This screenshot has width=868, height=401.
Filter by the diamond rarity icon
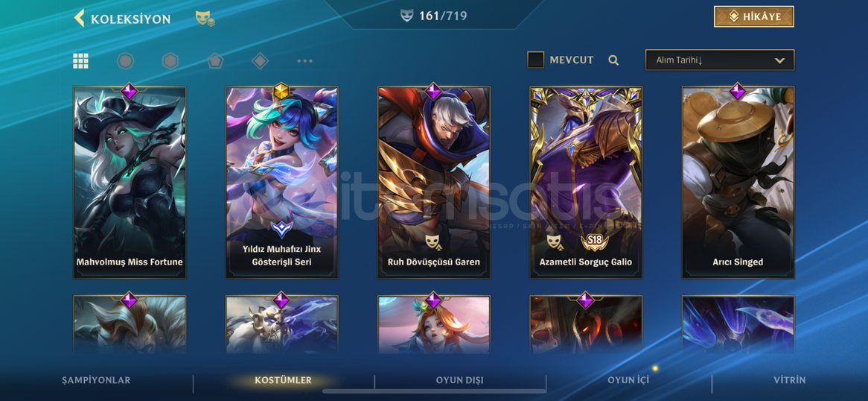point(261,61)
